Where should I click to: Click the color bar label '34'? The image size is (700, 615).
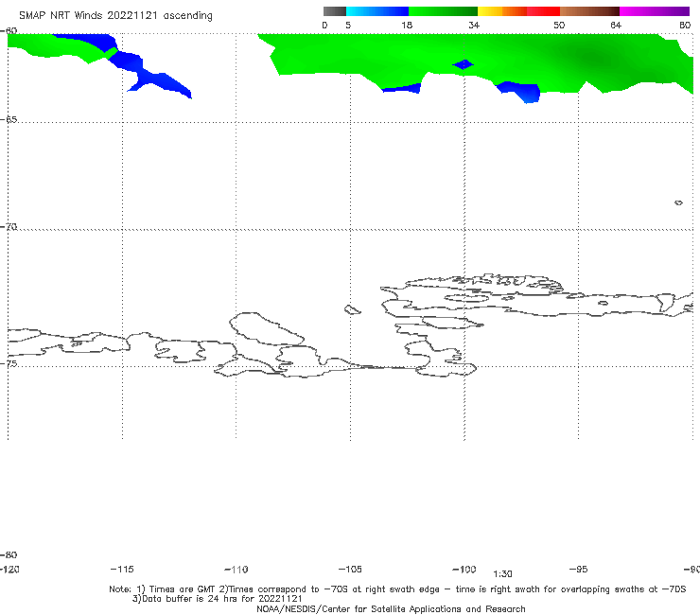pos(474,25)
